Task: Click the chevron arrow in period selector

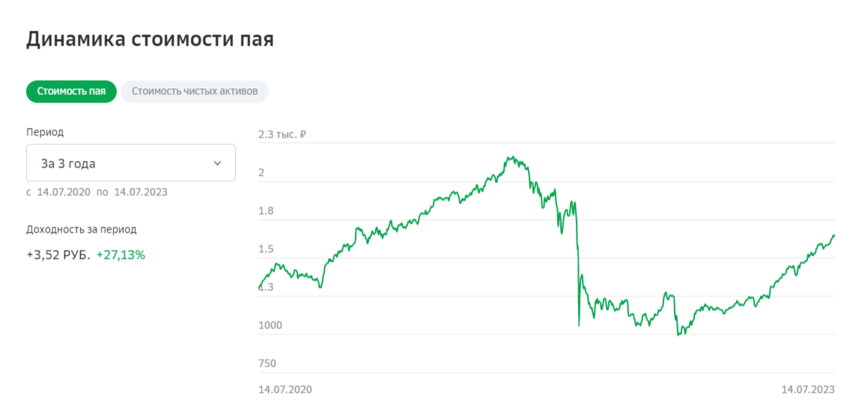Action: pos(217,163)
